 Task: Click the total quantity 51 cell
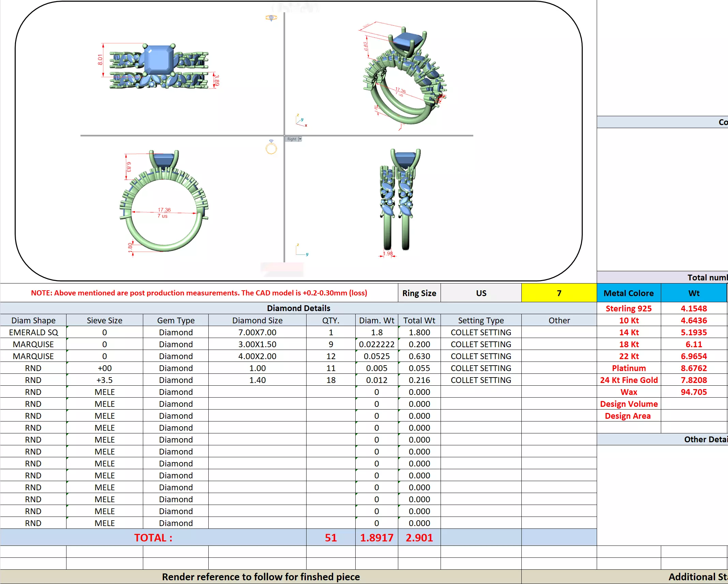330,537
